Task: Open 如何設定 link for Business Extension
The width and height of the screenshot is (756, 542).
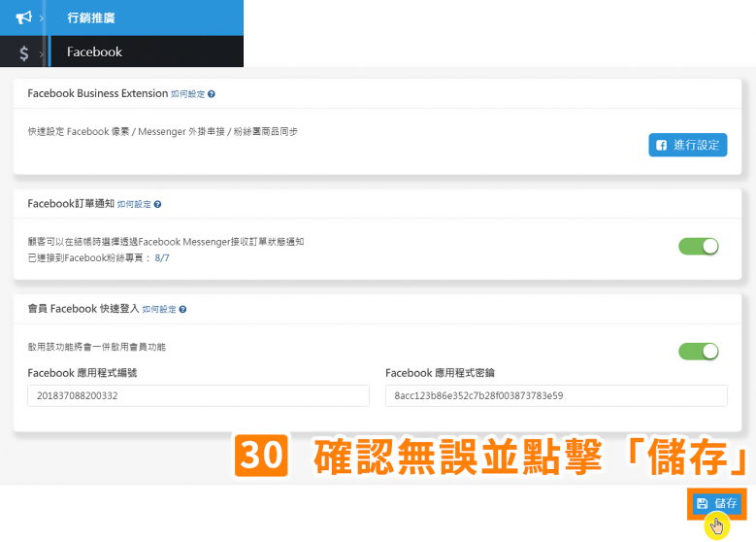Action: click(187, 94)
